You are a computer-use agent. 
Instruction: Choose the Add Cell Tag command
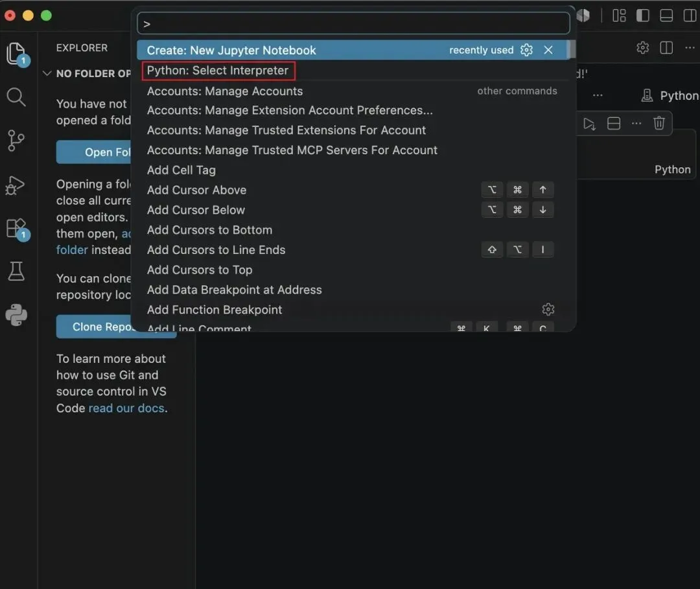pos(353,170)
